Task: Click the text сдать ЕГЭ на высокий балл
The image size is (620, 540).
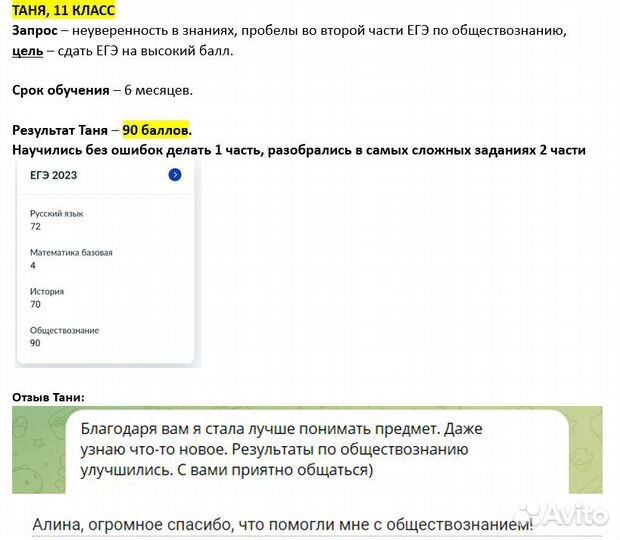Action: point(145,51)
